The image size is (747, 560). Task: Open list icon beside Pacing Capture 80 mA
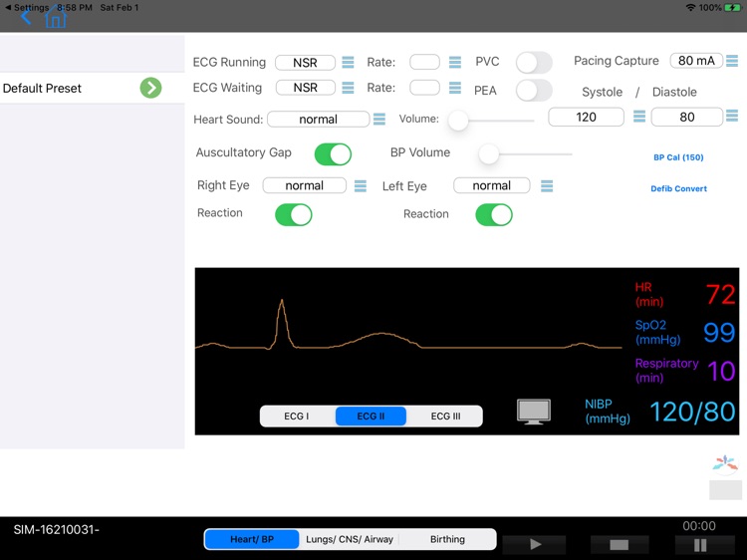(x=732, y=61)
